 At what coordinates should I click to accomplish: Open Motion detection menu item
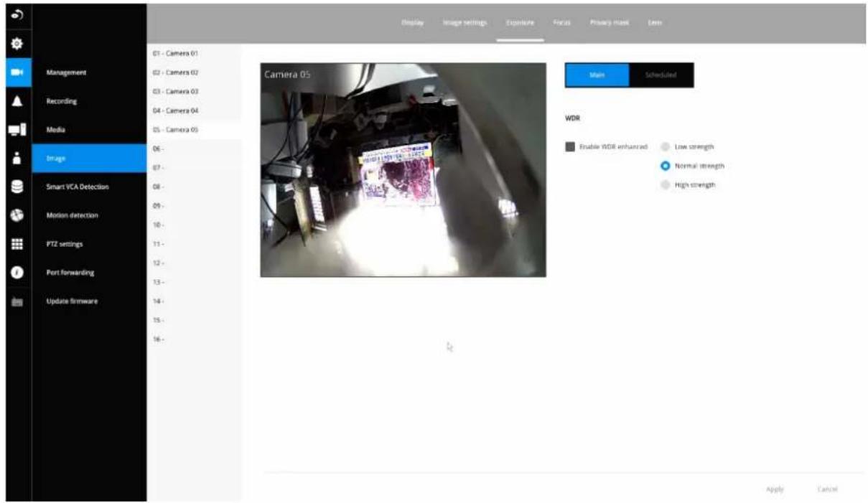coord(90,215)
